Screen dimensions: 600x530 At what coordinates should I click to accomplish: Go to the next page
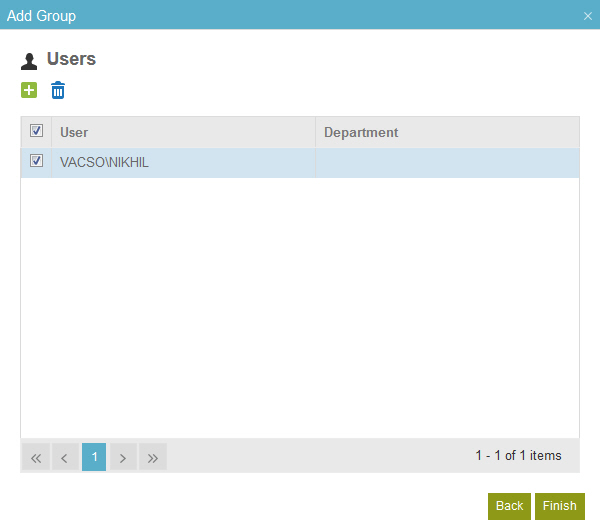(x=123, y=457)
